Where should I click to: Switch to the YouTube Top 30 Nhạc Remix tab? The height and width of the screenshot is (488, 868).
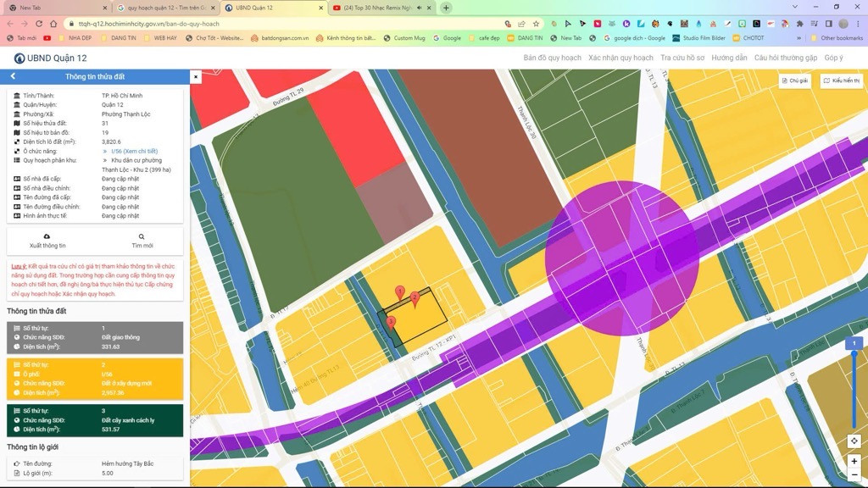[x=376, y=8]
